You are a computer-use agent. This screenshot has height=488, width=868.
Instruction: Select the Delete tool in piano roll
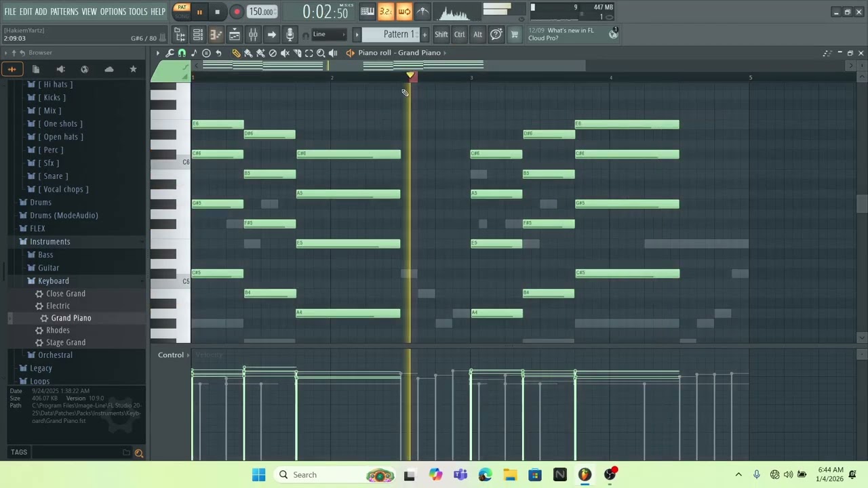[x=273, y=53]
